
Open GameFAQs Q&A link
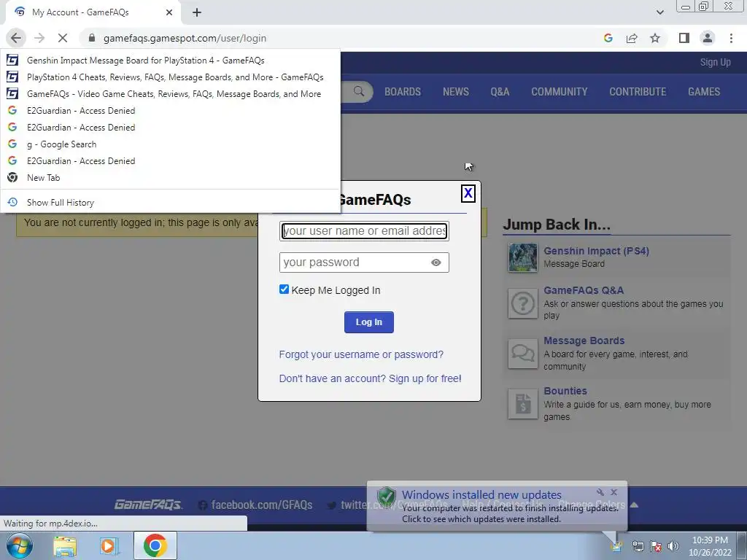[584, 290]
